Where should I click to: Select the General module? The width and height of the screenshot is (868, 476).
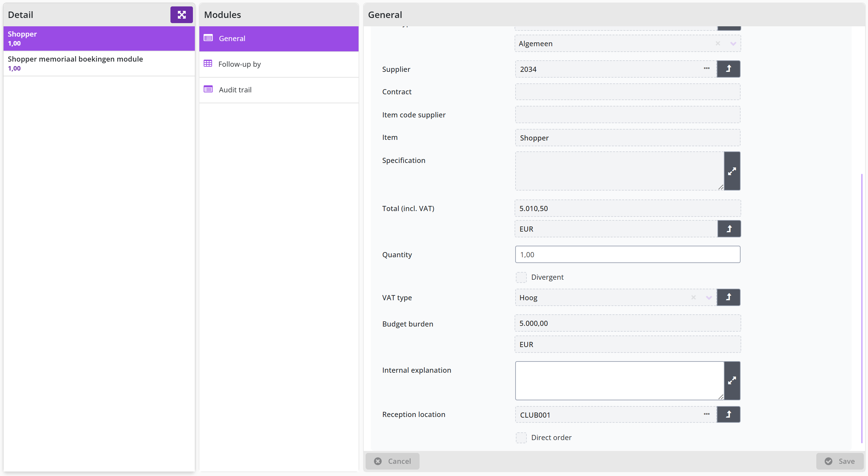coord(279,39)
